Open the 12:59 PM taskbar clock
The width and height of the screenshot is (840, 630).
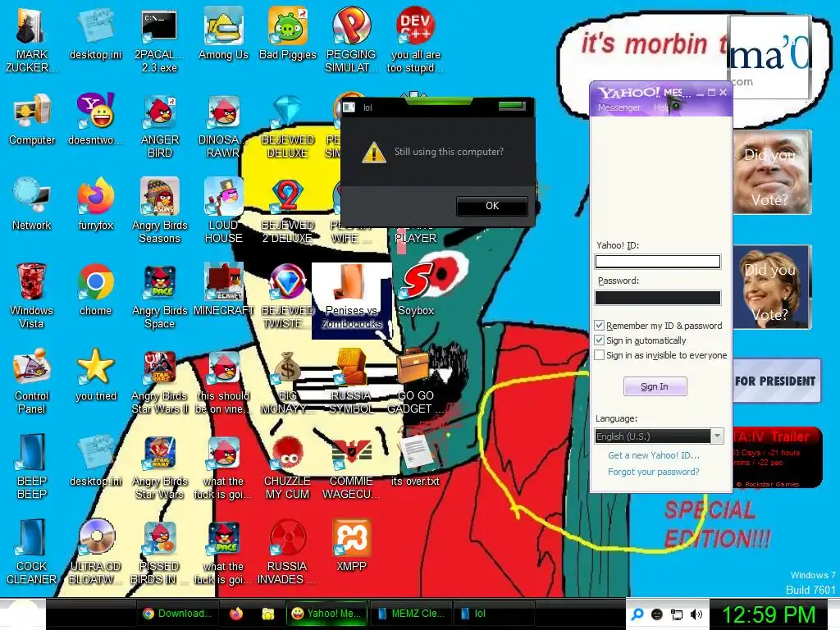coord(769,614)
